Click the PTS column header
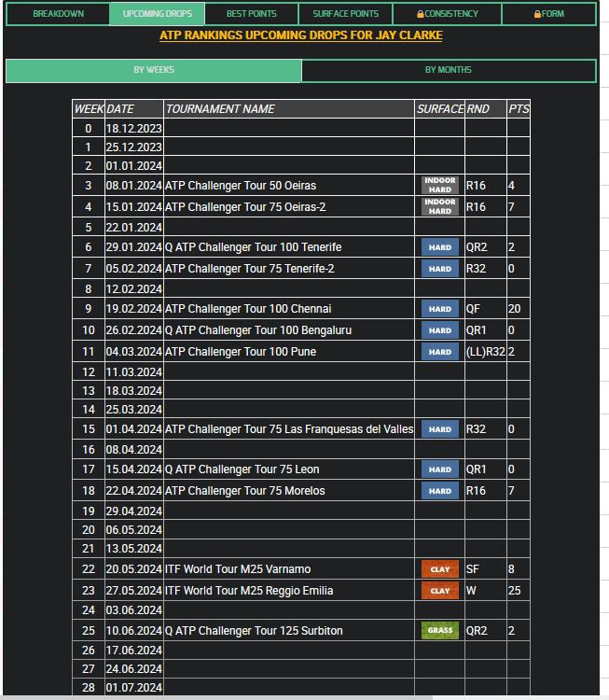 click(x=519, y=109)
